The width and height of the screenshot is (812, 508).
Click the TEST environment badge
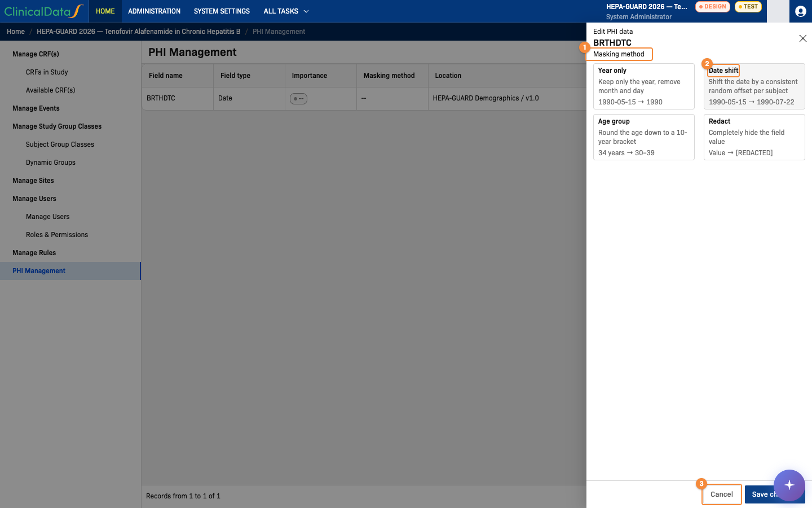pyautogui.click(x=748, y=7)
